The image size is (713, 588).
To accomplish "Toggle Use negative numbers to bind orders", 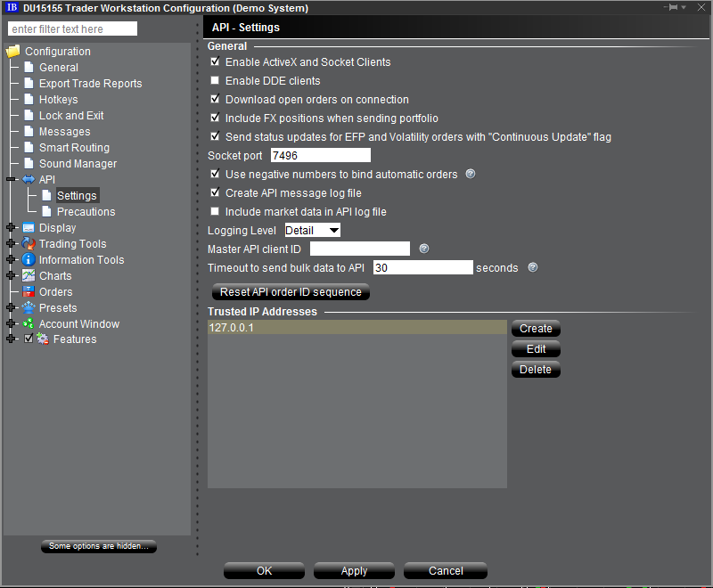I will [215, 174].
